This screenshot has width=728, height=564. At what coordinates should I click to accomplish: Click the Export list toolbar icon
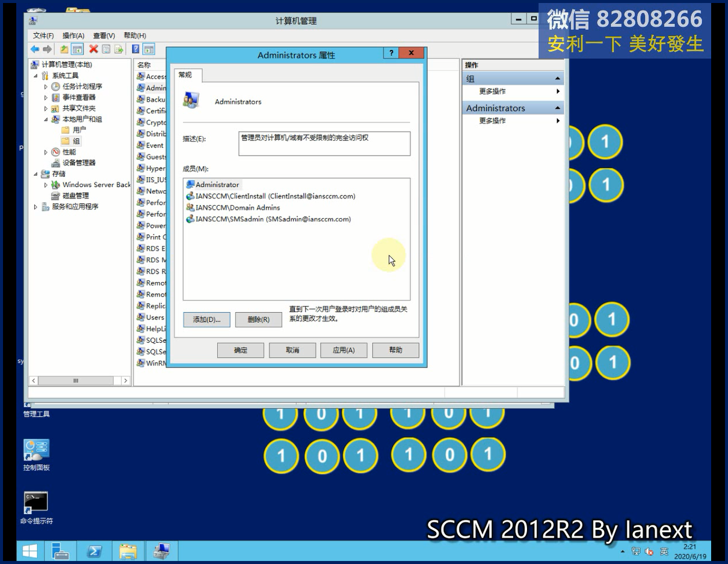(x=119, y=49)
